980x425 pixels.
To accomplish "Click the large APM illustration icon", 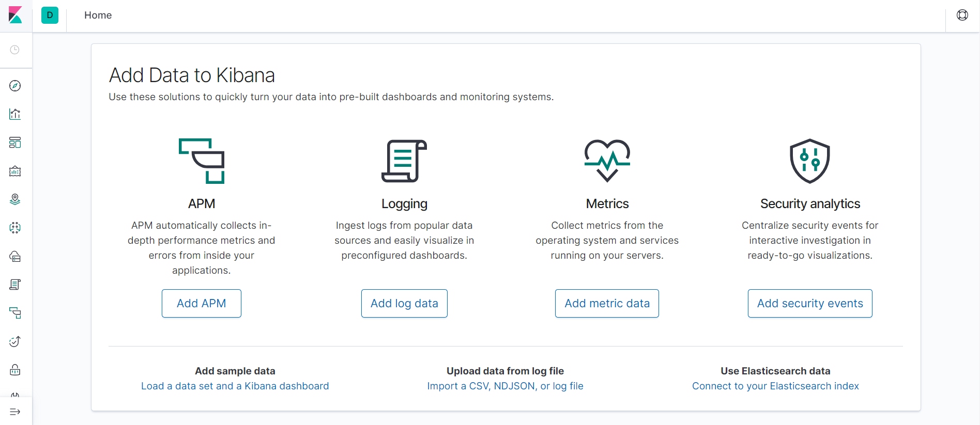I will [202, 161].
